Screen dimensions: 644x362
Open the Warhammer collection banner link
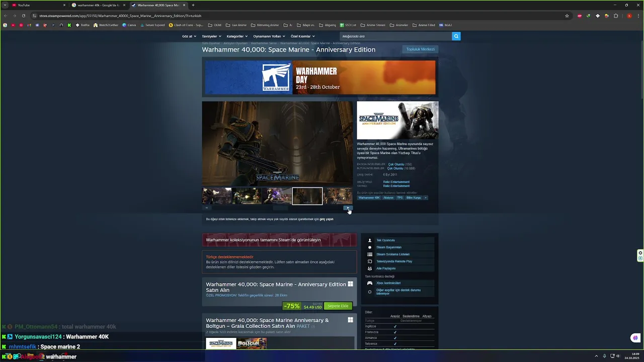click(279, 240)
